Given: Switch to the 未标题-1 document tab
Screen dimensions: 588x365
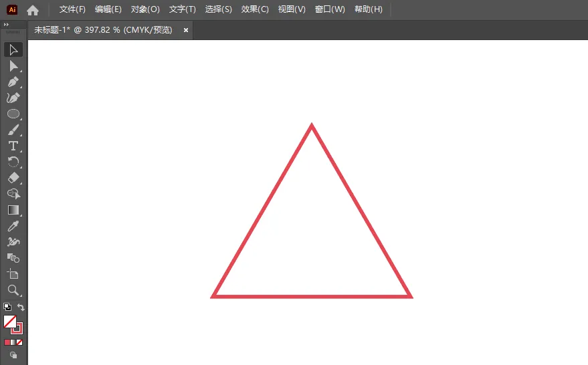Looking at the screenshot, I should point(103,30).
